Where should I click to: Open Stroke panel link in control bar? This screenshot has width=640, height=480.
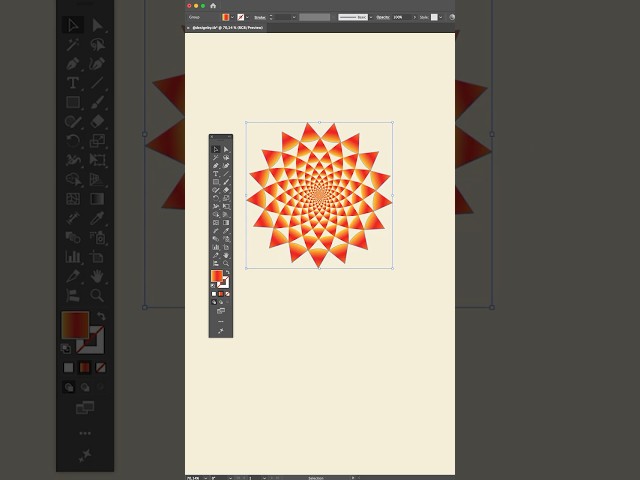coord(260,17)
